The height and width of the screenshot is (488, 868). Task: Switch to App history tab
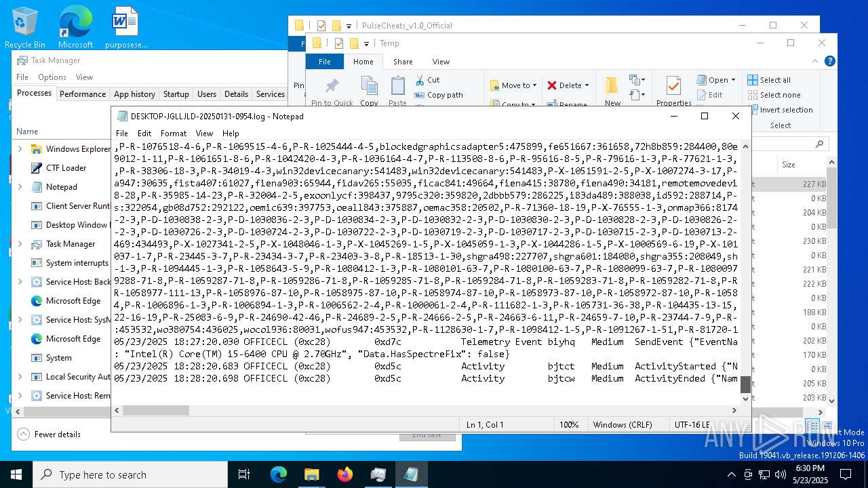tap(134, 94)
